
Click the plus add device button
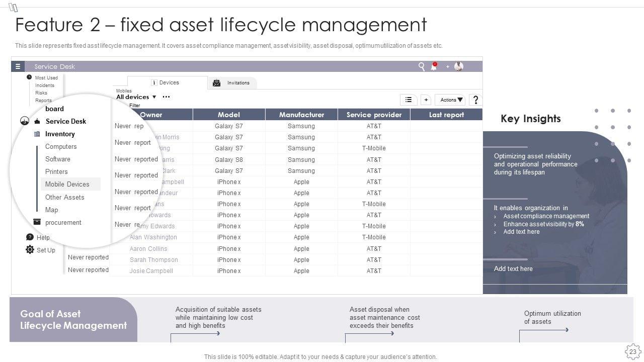tap(426, 100)
